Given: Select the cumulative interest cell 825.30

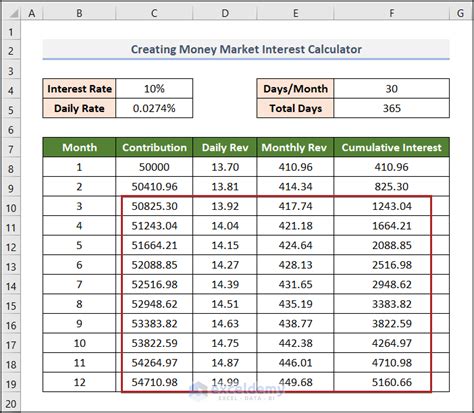Looking at the screenshot, I should [392, 187].
